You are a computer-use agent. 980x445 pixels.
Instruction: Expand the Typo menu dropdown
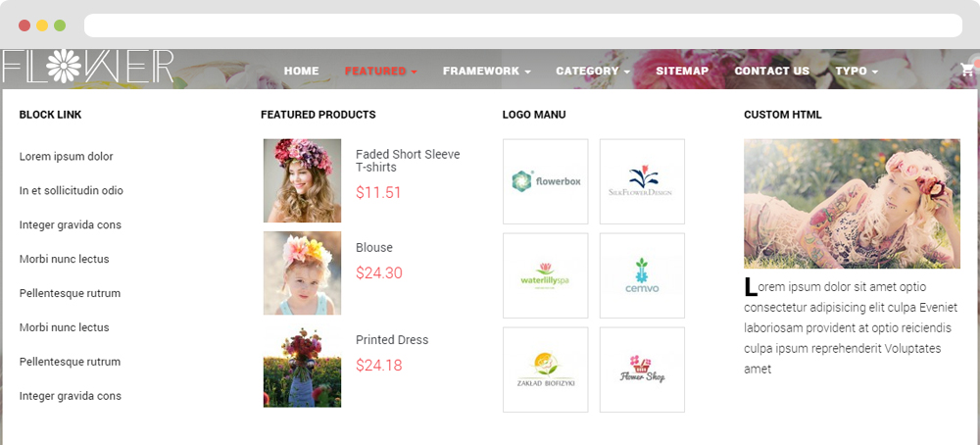click(x=857, y=71)
